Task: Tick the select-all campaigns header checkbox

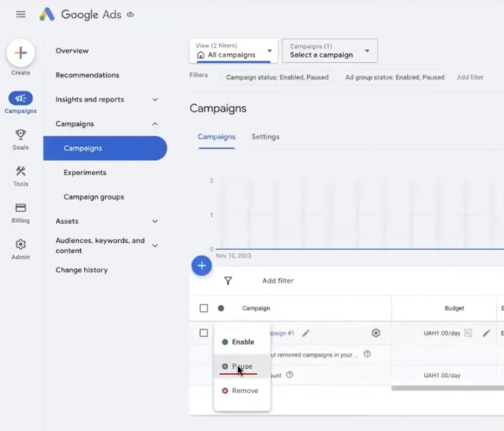Action: 203,308
